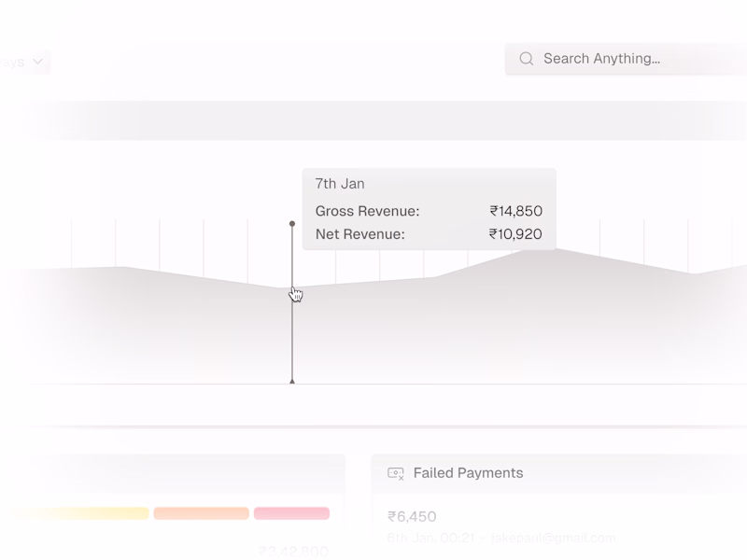Screen dimensions: 747x560
Task: Click the ₹3,42,800 total amount
Action: pyautogui.click(x=292, y=552)
